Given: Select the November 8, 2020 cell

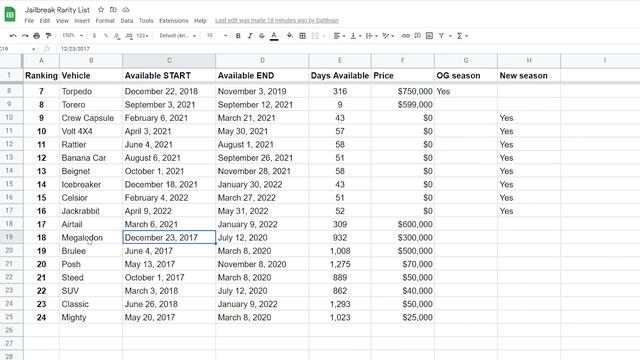Looking at the screenshot, I should coord(262,264).
